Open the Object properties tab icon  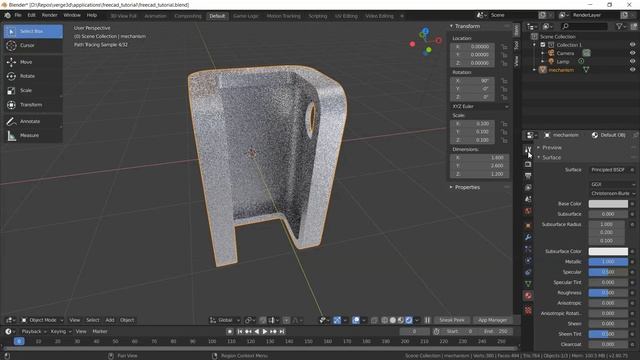(528, 225)
